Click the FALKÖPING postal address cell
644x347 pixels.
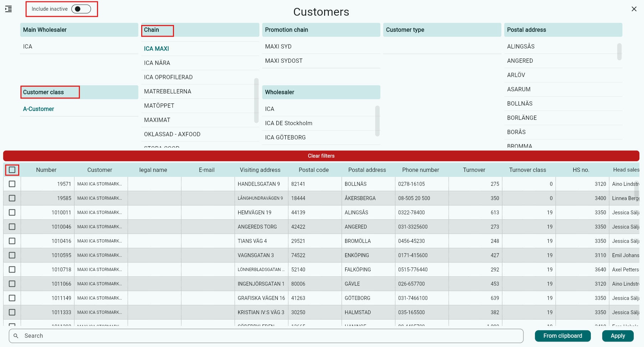coord(368,270)
